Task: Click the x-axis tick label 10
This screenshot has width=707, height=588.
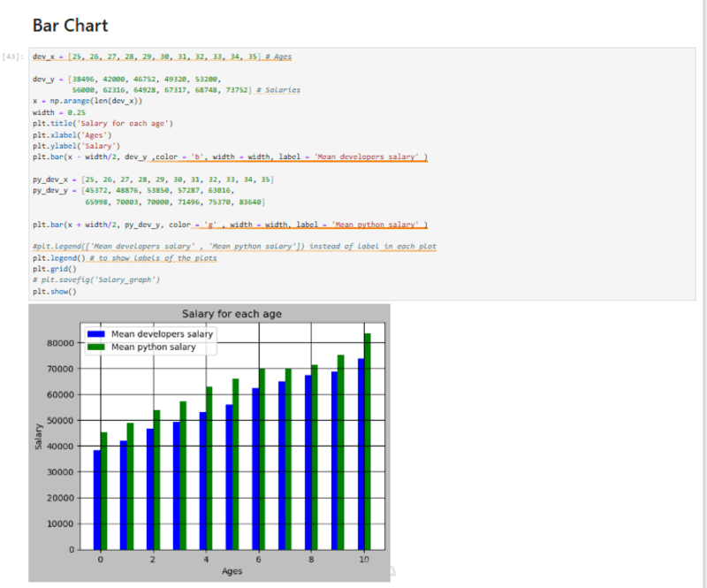Action: point(364,560)
